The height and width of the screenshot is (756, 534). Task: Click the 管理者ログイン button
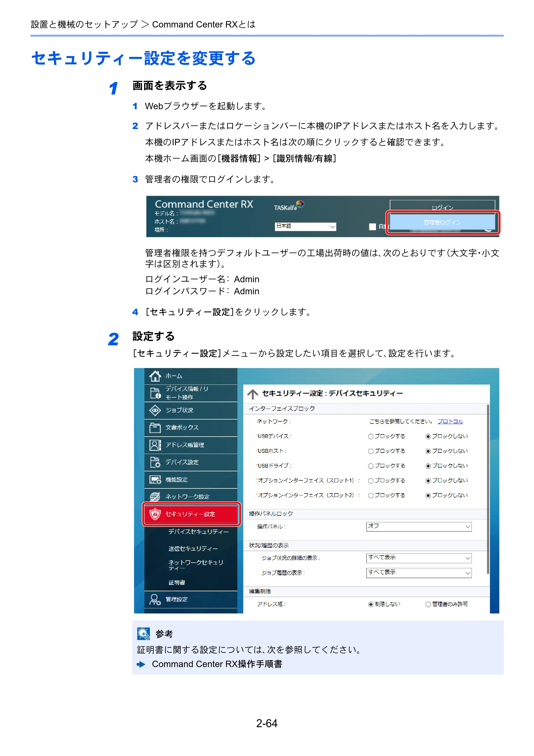442,222
